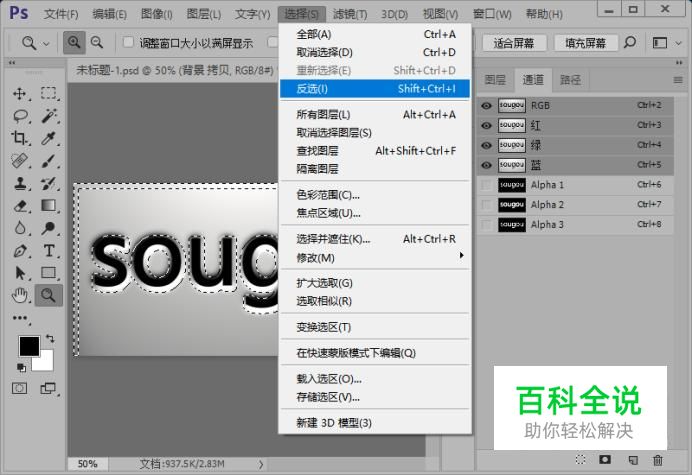
Task: Open the 文件(F) menu
Action: tap(61, 14)
